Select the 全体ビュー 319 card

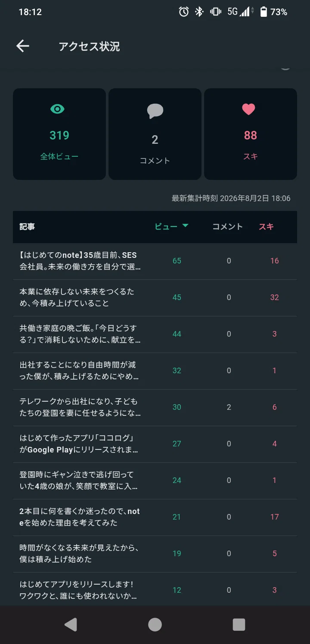click(x=59, y=134)
